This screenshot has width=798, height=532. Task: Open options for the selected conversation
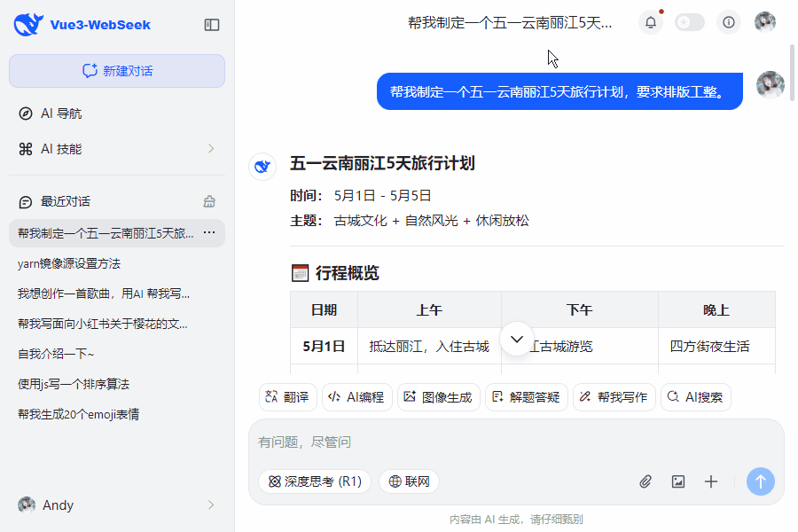pyautogui.click(x=209, y=233)
